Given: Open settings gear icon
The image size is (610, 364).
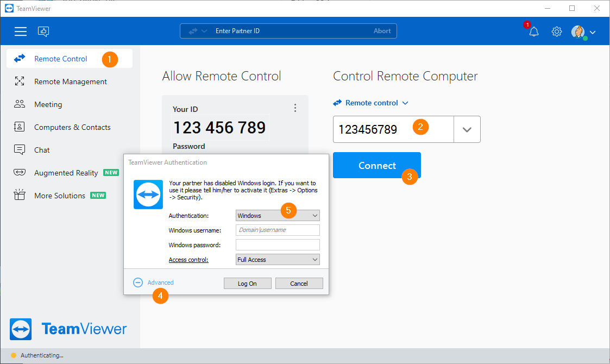Looking at the screenshot, I should [x=556, y=32].
